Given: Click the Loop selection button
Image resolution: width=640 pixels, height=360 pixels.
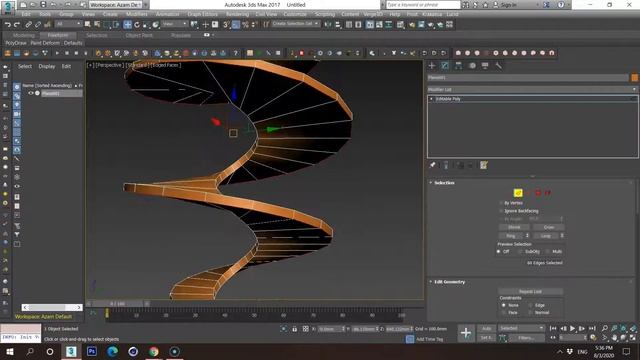Looking at the screenshot, I should [x=546, y=236].
